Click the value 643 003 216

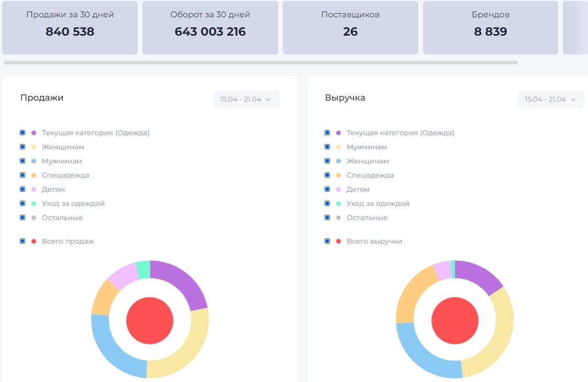tap(210, 31)
